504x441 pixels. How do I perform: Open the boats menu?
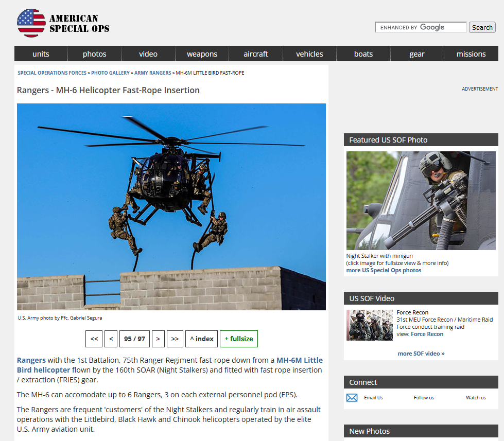point(363,54)
